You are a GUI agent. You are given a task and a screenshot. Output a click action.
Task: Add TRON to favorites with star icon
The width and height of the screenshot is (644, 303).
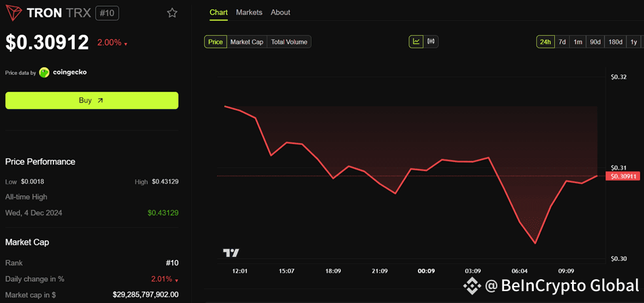tap(172, 13)
